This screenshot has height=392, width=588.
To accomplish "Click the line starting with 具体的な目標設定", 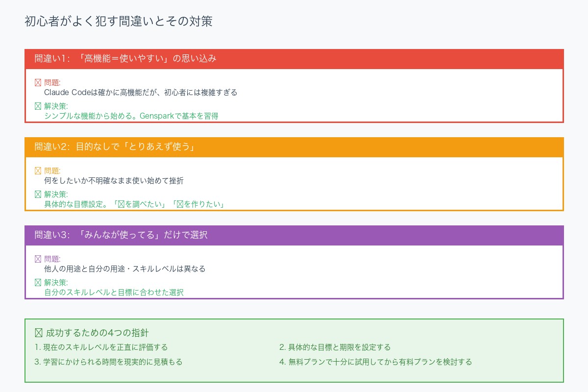I will click(135, 204).
